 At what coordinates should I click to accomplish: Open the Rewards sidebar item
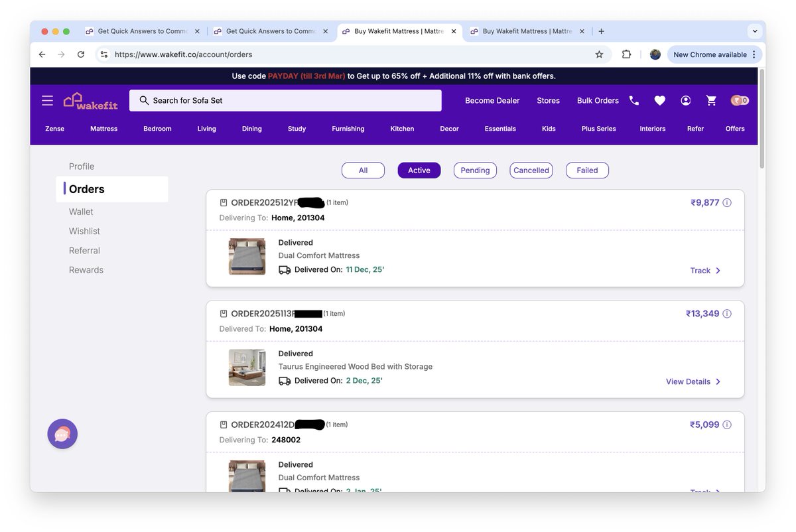point(86,270)
